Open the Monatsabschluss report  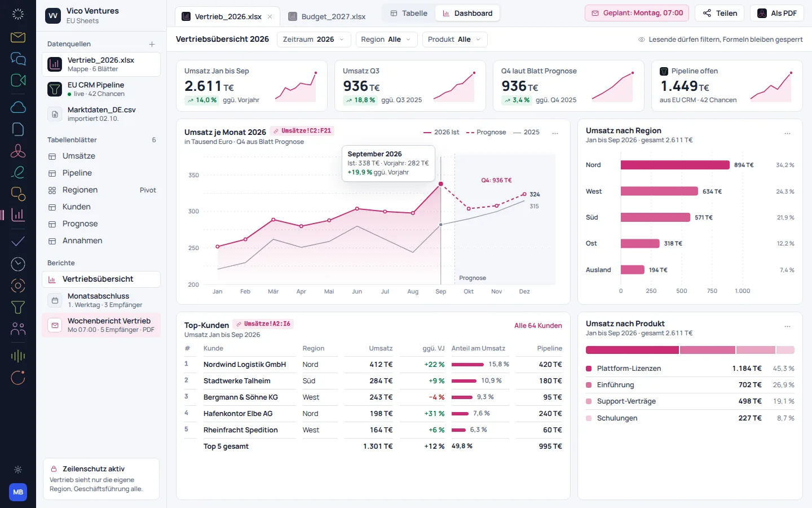coord(101,300)
